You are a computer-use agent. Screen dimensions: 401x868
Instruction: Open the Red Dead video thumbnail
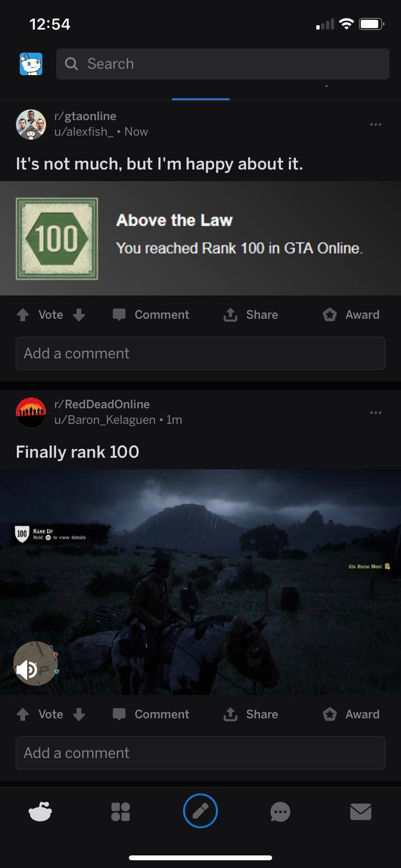click(200, 582)
